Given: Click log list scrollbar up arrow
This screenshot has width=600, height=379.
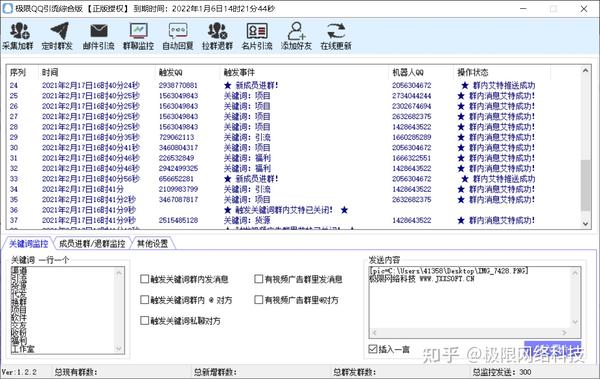Looking at the screenshot, I should 585,70.
